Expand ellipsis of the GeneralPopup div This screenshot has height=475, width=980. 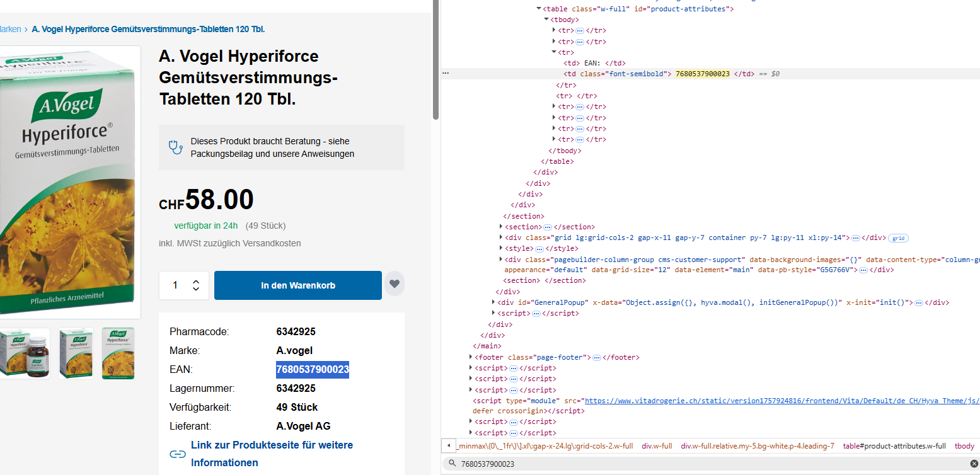(x=919, y=303)
